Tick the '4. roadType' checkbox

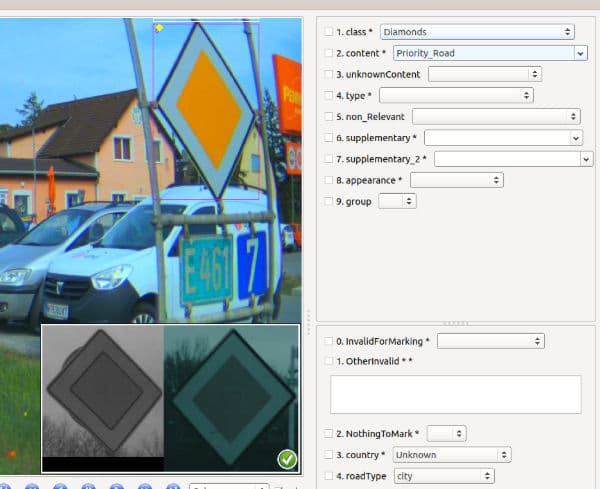328,476
